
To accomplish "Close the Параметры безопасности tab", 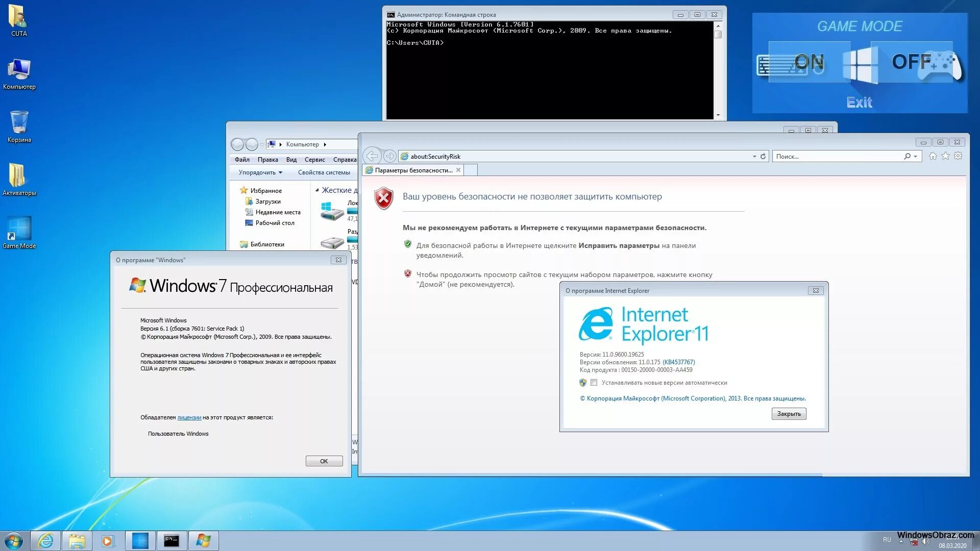I will coord(458,170).
